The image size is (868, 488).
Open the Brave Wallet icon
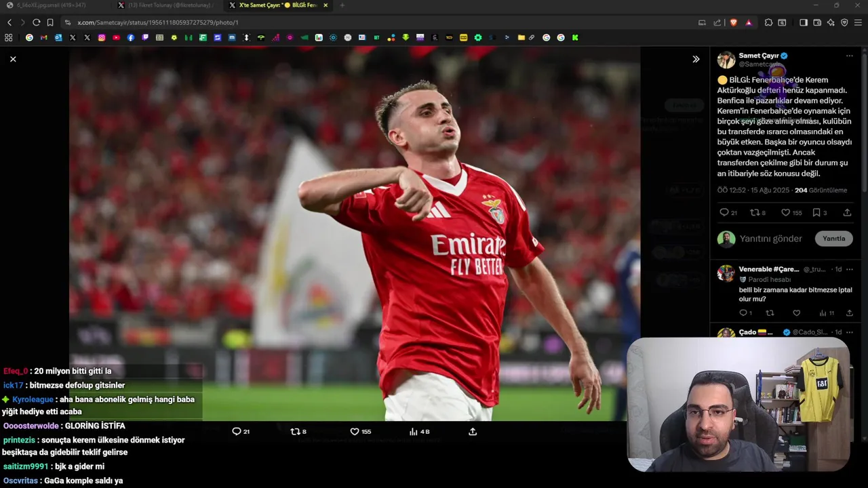[817, 22]
